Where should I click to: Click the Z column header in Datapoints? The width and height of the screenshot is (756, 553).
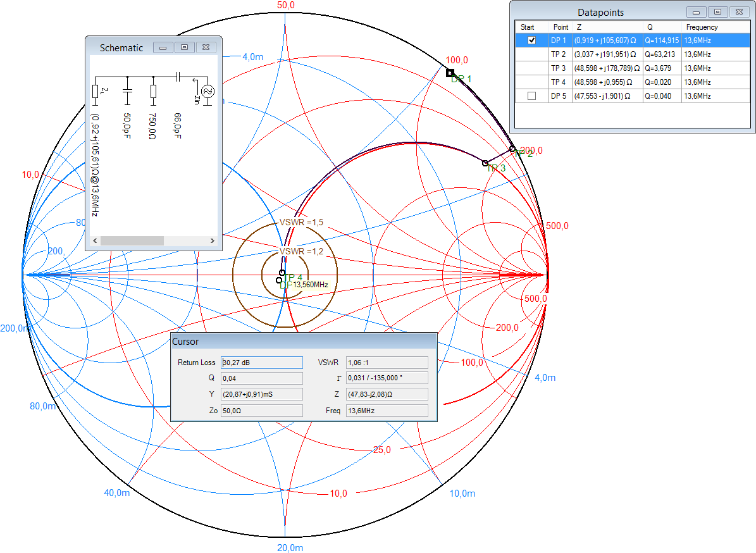607,27
